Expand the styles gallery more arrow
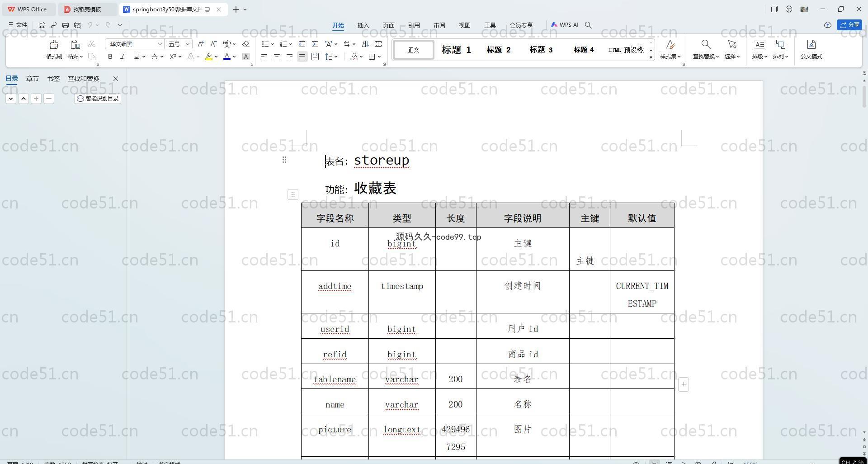This screenshot has height=464, width=868. click(x=651, y=57)
